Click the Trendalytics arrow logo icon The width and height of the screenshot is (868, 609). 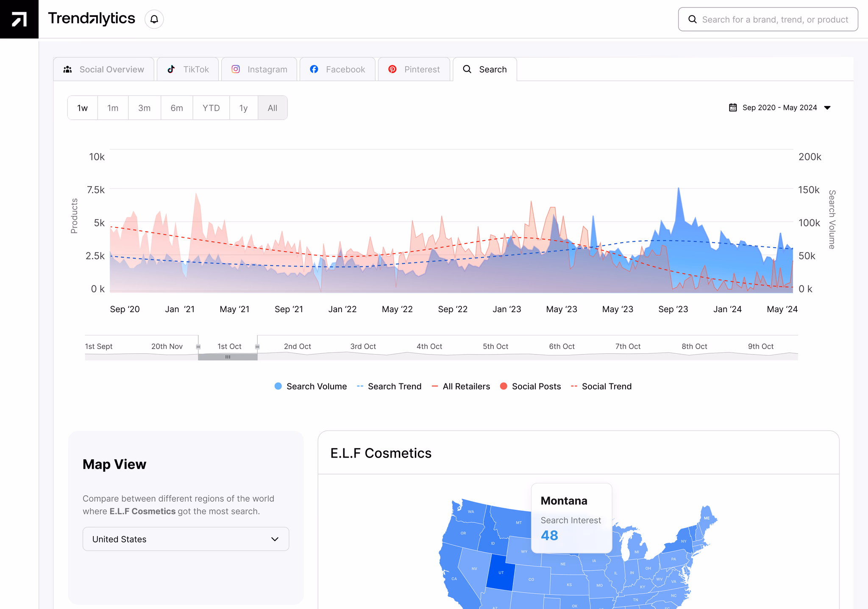pos(19,19)
